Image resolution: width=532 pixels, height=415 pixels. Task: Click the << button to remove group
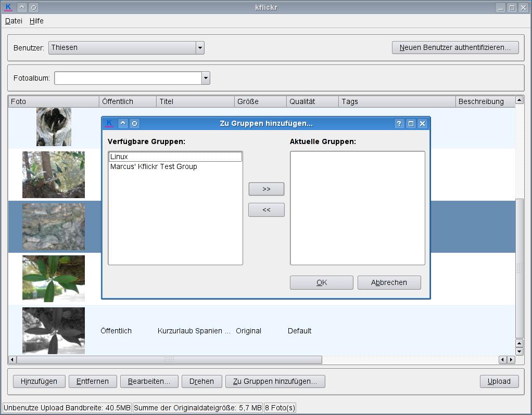point(267,210)
